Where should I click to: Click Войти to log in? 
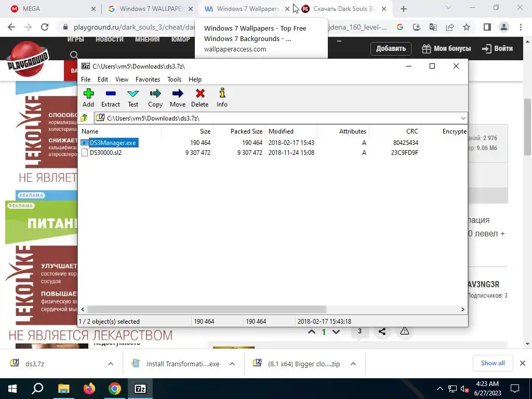[497, 48]
